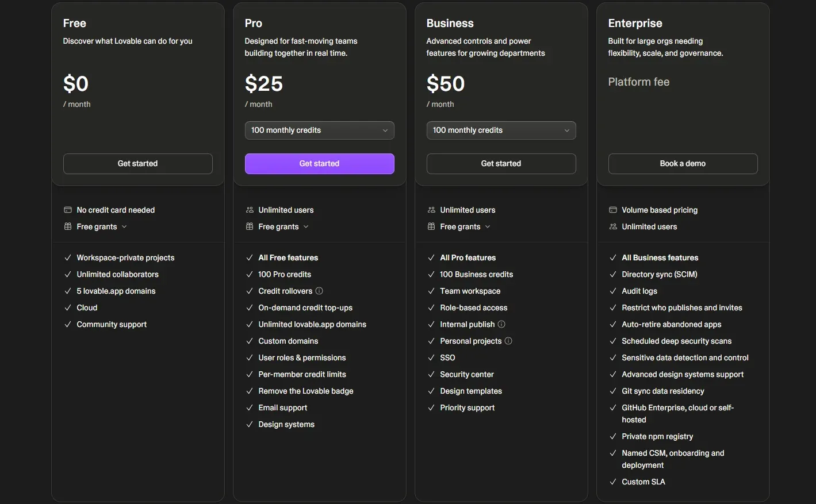Click the users icon in the Pro plan

point(250,210)
